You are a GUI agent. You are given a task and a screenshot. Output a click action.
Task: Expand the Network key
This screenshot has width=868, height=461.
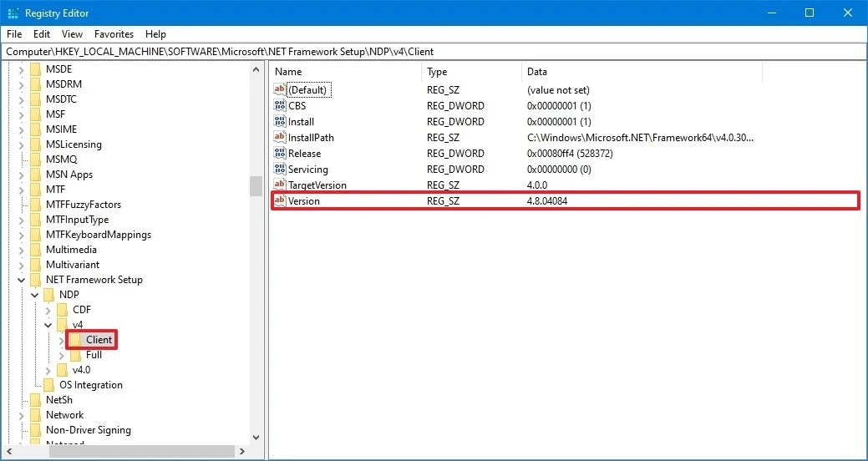pos(22,415)
